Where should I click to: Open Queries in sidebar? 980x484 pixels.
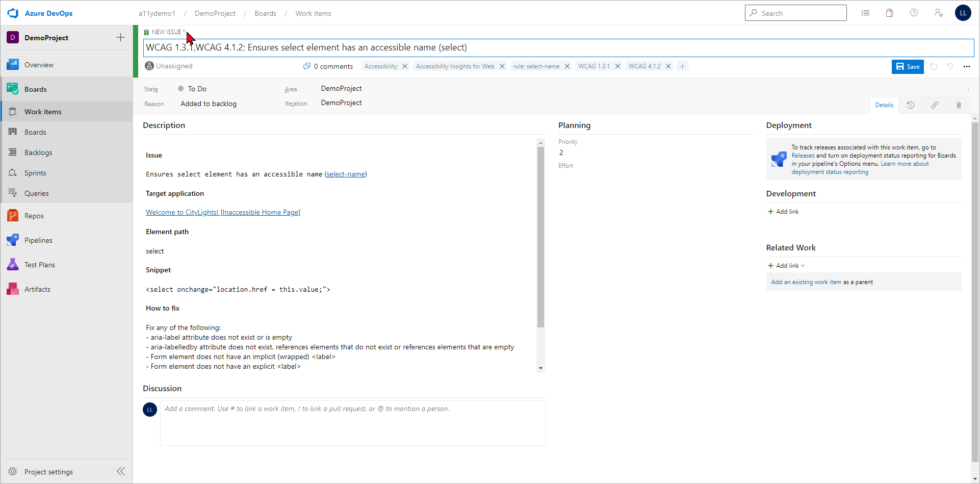click(66, 193)
